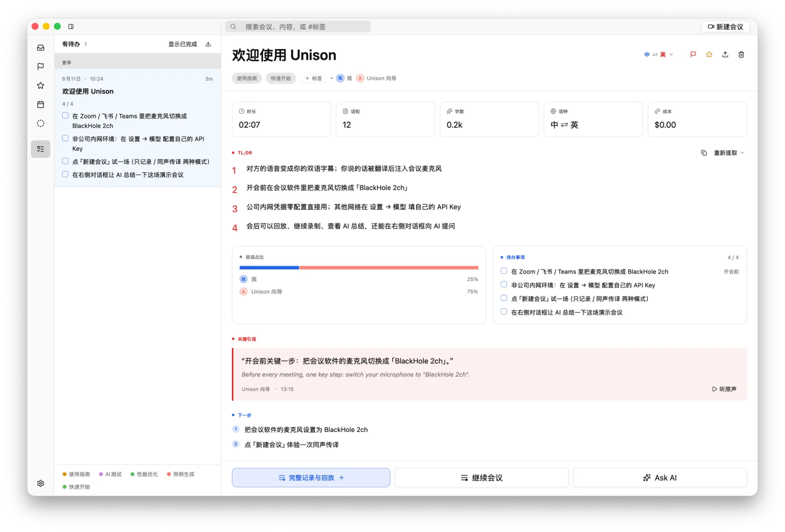
Task: Check sidebar to-do 点「新建会议」试一场
Action: tap(65, 161)
